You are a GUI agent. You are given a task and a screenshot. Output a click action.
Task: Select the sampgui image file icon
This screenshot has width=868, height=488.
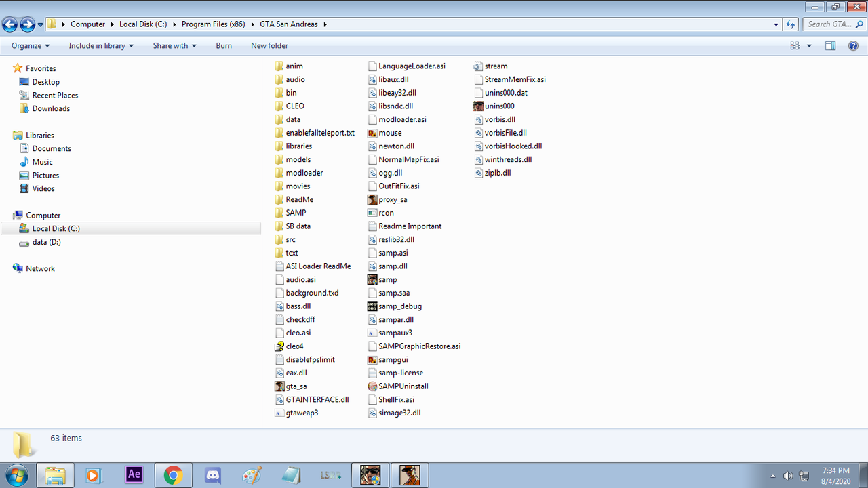tap(372, 360)
